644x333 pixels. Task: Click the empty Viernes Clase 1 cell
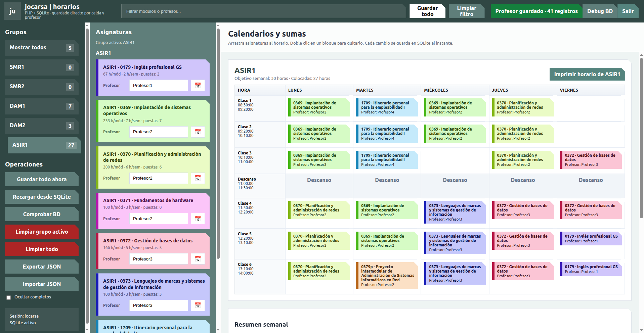pyautogui.click(x=591, y=108)
